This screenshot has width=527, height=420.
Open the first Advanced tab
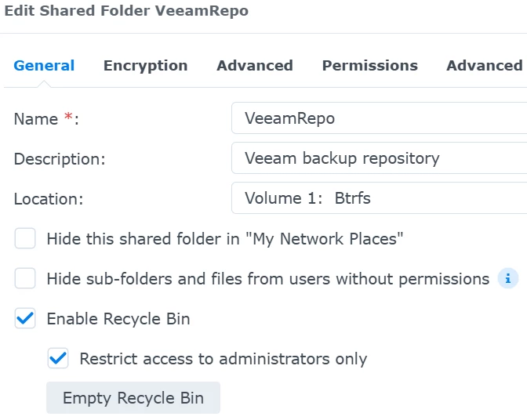tap(254, 66)
